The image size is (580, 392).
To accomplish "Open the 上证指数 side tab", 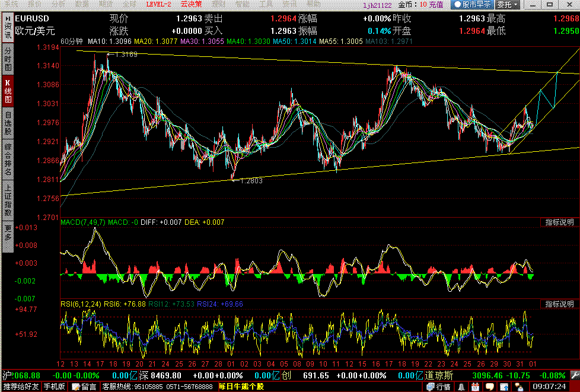I will [x=8, y=200].
